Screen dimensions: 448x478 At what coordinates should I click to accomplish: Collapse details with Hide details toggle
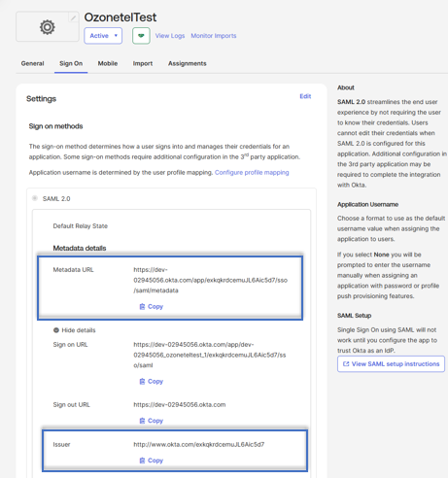pyautogui.click(x=75, y=330)
